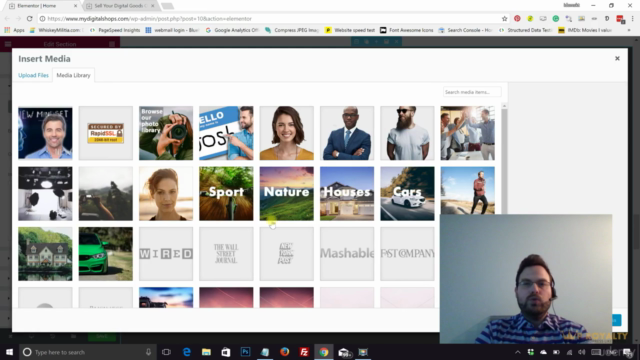
Task: Open the Chrome menu (three dots)
Action: (x=632, y=18)
